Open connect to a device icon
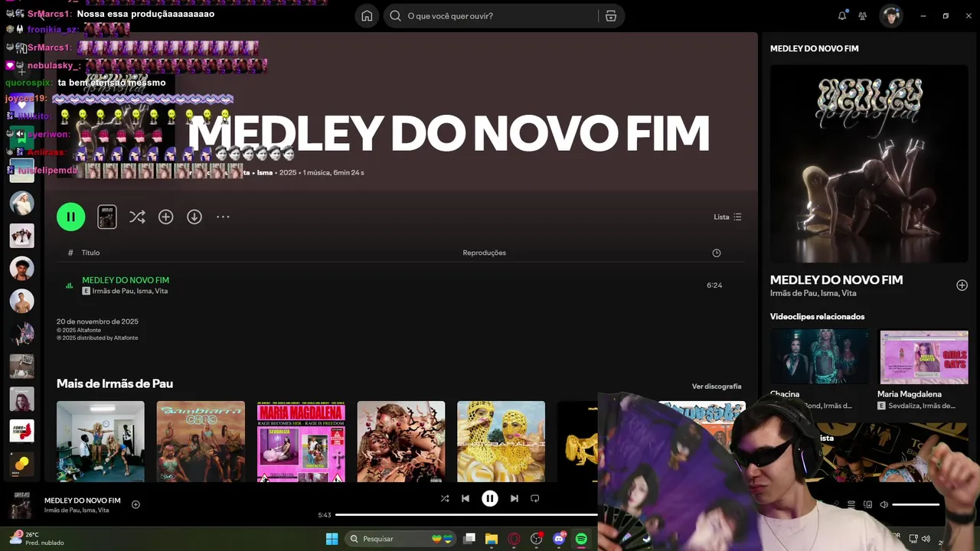 coord(867,504)
